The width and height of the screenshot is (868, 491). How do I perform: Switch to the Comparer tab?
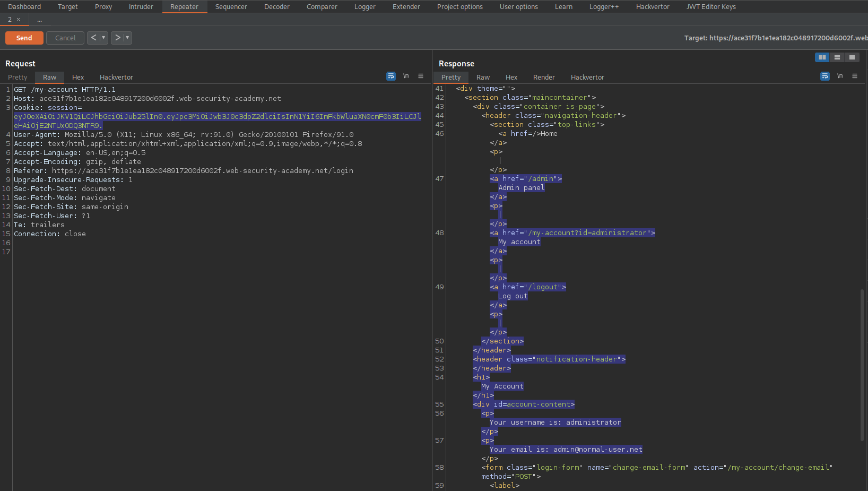tap(322, 7)
